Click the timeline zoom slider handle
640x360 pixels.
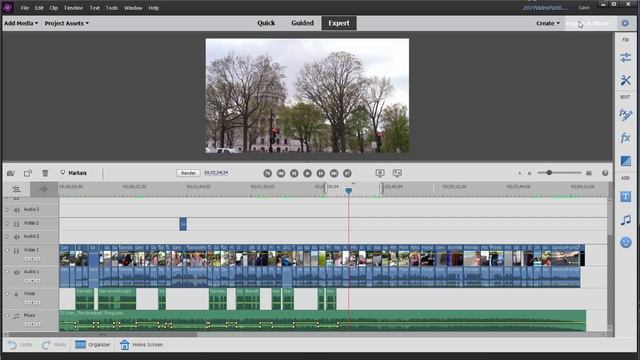pyautogui.click(x=549, y=173)
